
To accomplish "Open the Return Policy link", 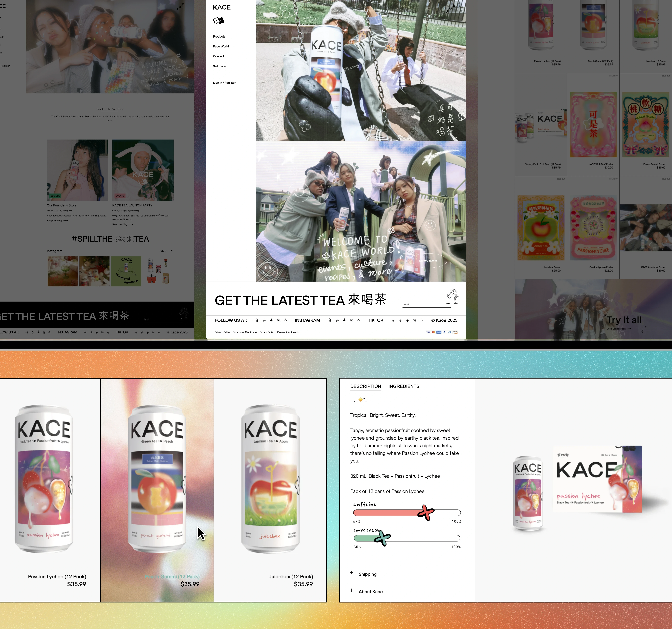I will pyautogui.click(x=267, y=332).
